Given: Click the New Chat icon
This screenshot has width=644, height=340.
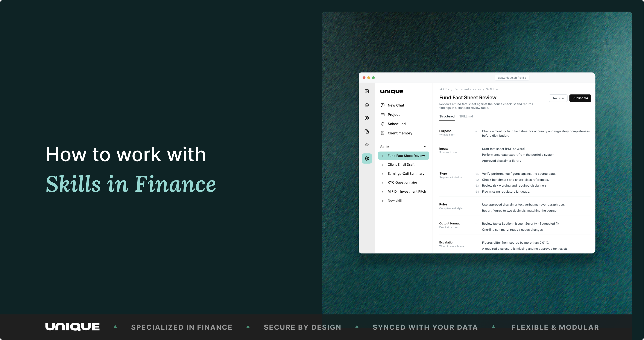Looking at the screenshot, I should pos(383,105).
